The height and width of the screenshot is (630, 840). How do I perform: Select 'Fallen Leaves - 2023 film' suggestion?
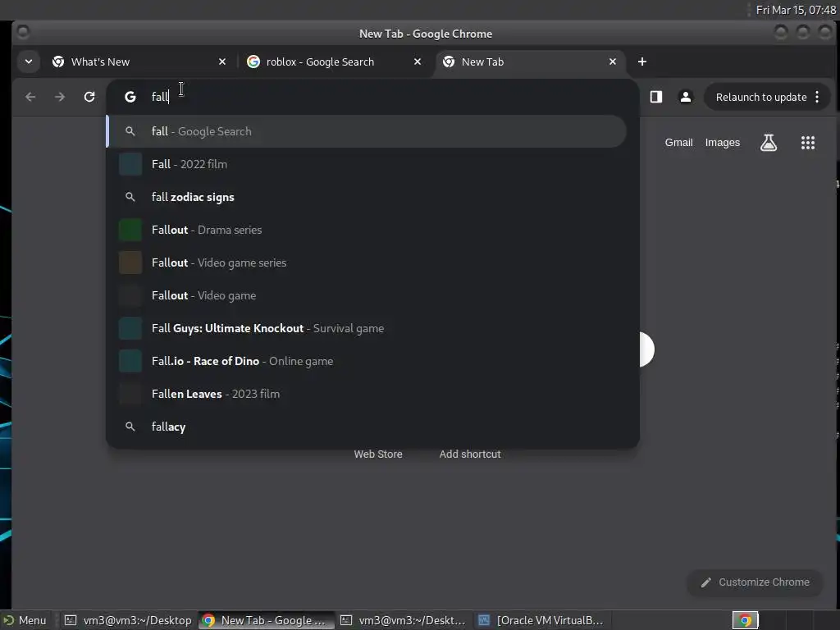pos(367,394)
